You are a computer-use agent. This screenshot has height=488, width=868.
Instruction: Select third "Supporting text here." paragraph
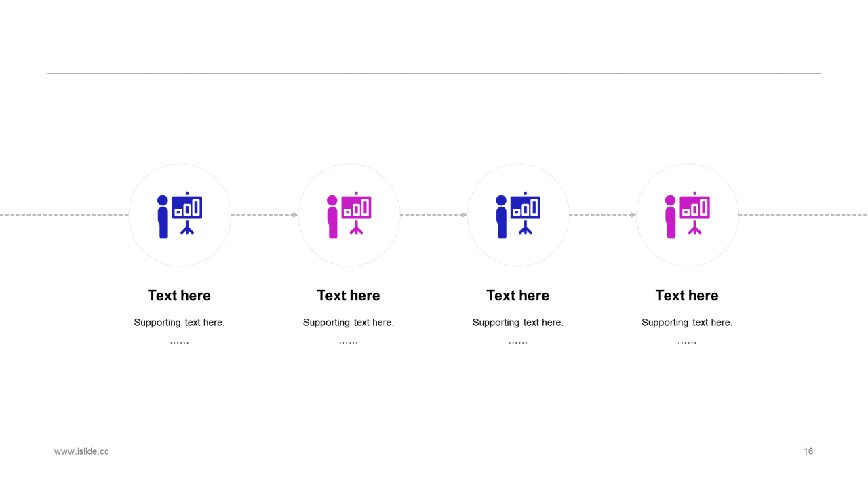[x=518, y=323]
